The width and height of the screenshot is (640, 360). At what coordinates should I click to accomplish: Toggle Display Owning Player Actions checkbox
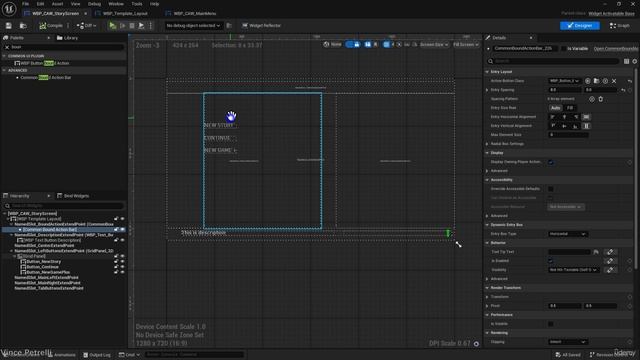pos(551,162)
